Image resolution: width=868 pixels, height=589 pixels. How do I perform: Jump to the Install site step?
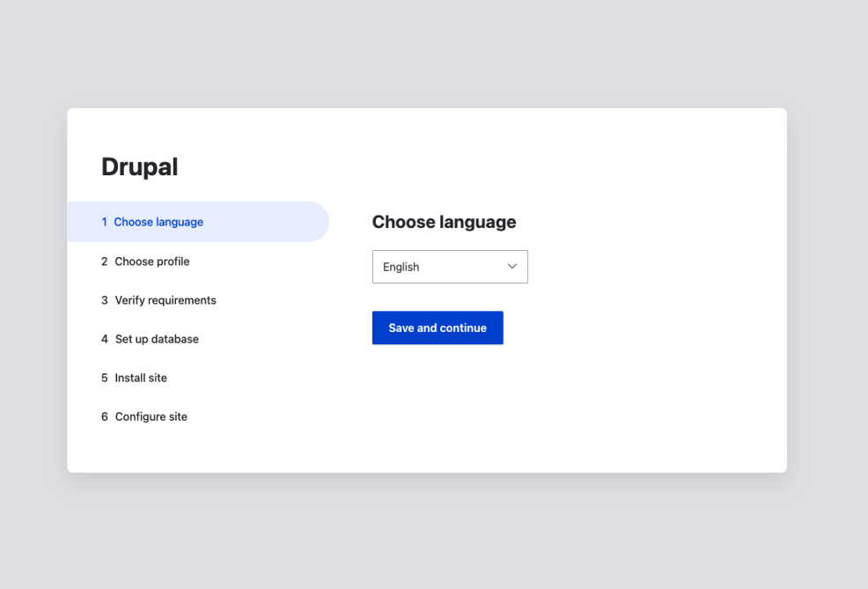[x=141, y=378]
